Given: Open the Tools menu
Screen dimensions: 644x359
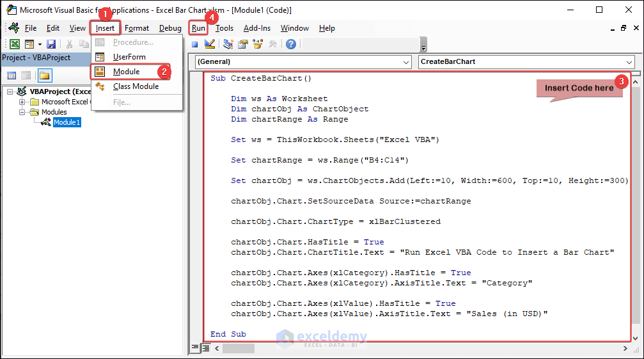Looking at the screenshot, I should pyautogui.click(x=224, y=28).
